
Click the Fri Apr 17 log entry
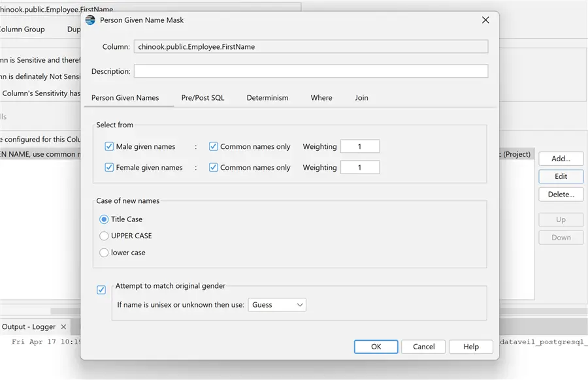pos(46,341)
